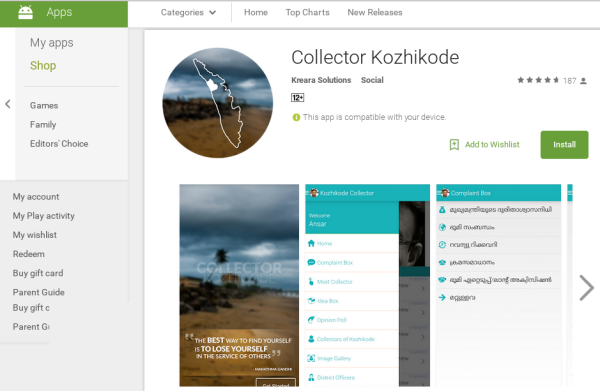The image size is (600, 391).
Task: Expand the Categories dropdown
Action: [188, 13]
